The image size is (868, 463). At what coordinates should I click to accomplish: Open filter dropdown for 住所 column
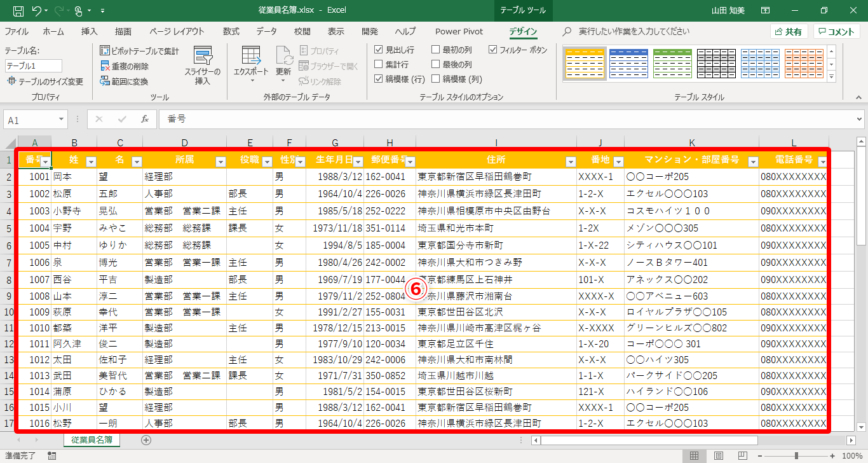(571, 162)
